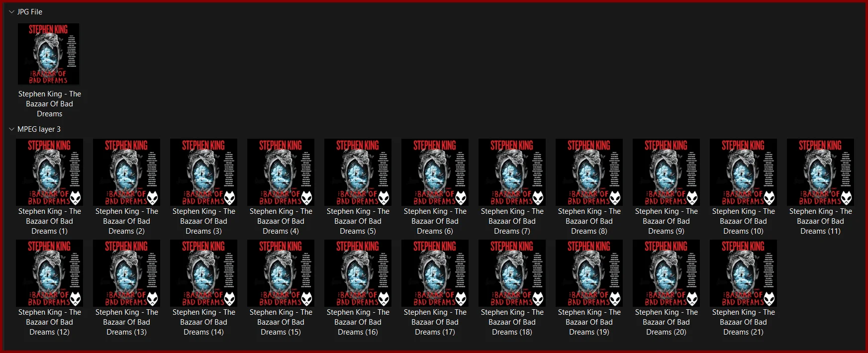Select MP3 file Dreams (20) thumbnail
Viewport: 868px width, 353px height.
click(666, 273)
